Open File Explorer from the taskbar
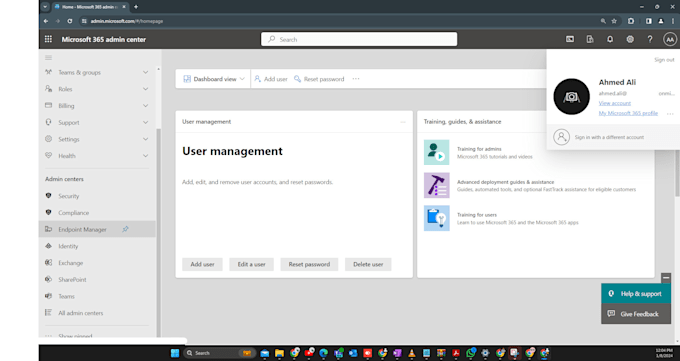 coord(279,353)
